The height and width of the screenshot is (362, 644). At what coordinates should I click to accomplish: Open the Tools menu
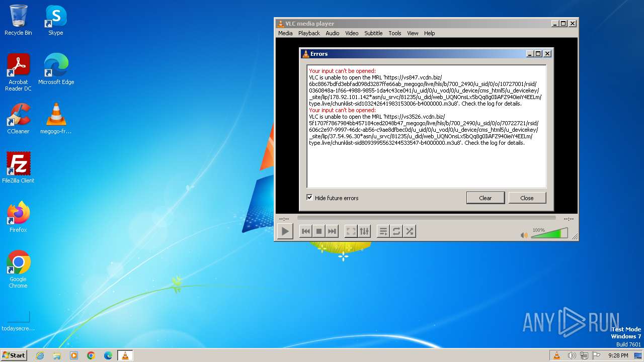coord(395,33)
